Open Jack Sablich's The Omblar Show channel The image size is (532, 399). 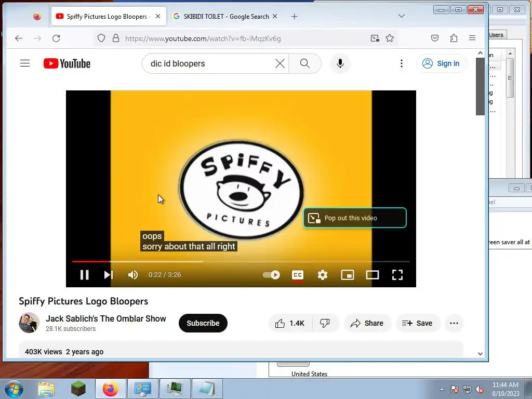click(106, 318)
